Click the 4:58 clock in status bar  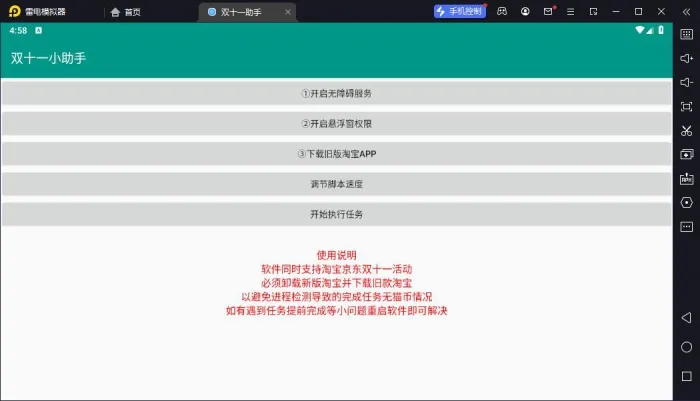pos(18,30)
